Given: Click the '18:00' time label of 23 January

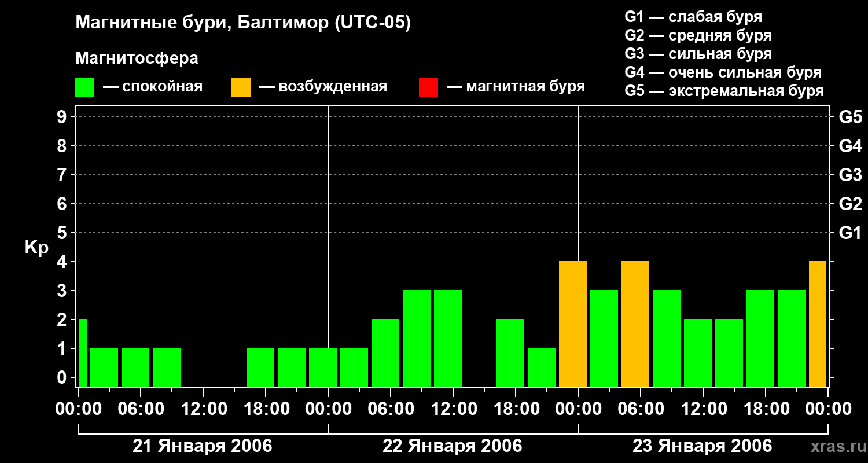Looking at the screenshot, I should tap(766, 409).
